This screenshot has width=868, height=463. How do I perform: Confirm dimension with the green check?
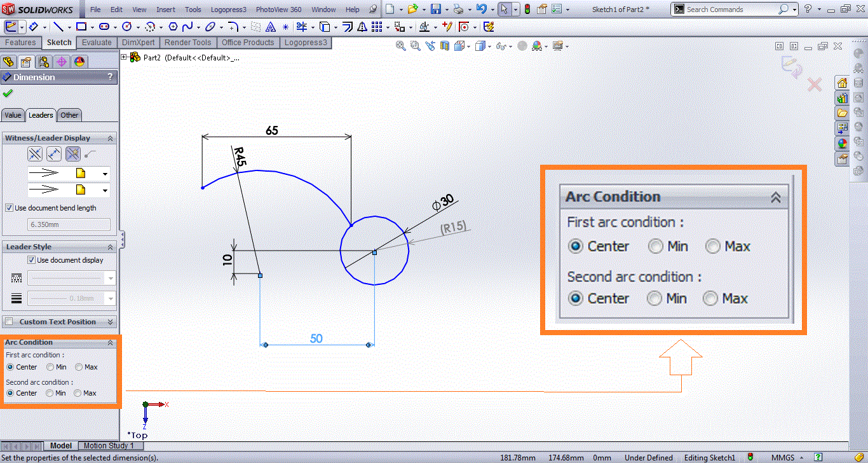[x=7, y=93]
